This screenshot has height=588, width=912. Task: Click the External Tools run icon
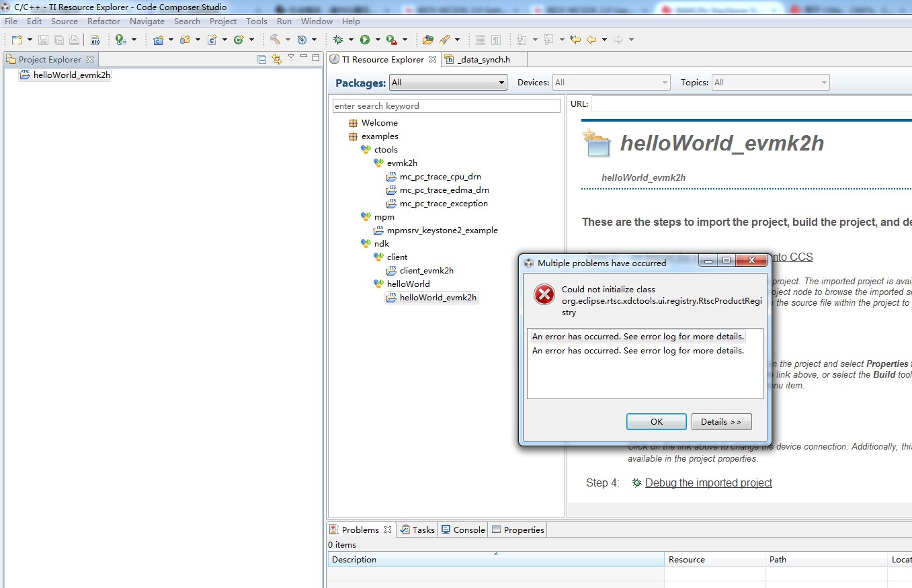coord(391,40)
